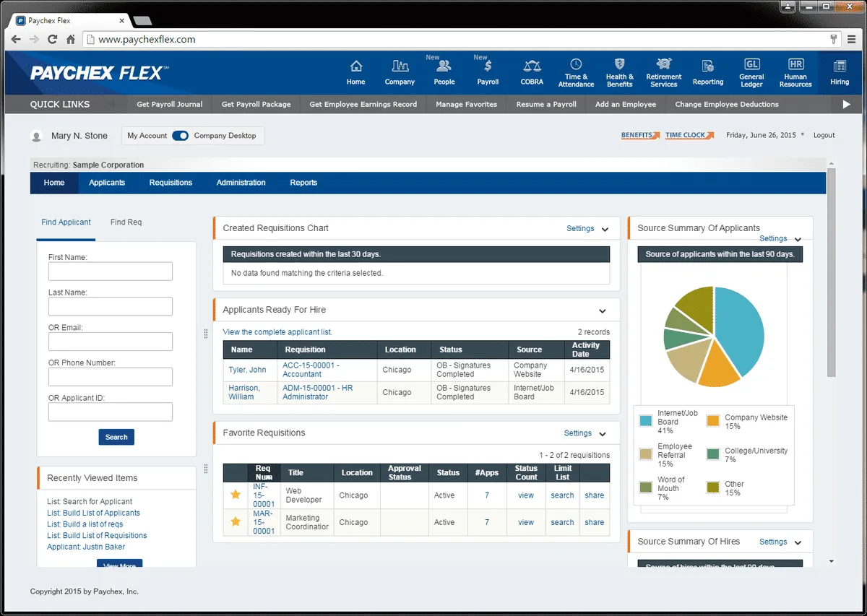This screenshot has width=867, height=616.
Task: Collapse the Source Summary Of Hires panel
Action: tap(798, 543)
